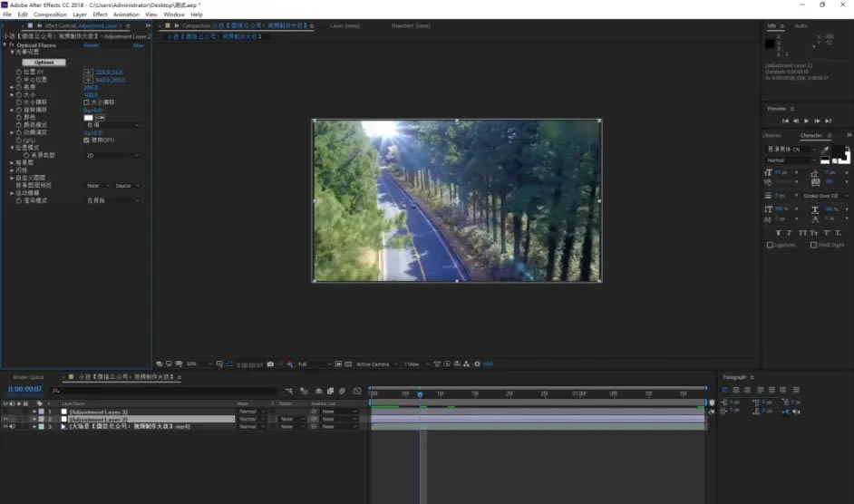
Task: Open the Composition menu
Action: click(x=50, y=15)
